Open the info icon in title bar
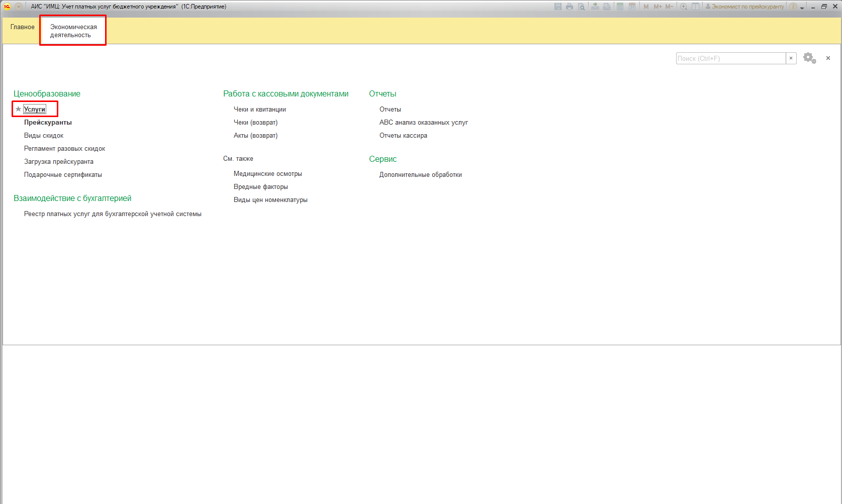The image size is (842, 504). [793, 7]
